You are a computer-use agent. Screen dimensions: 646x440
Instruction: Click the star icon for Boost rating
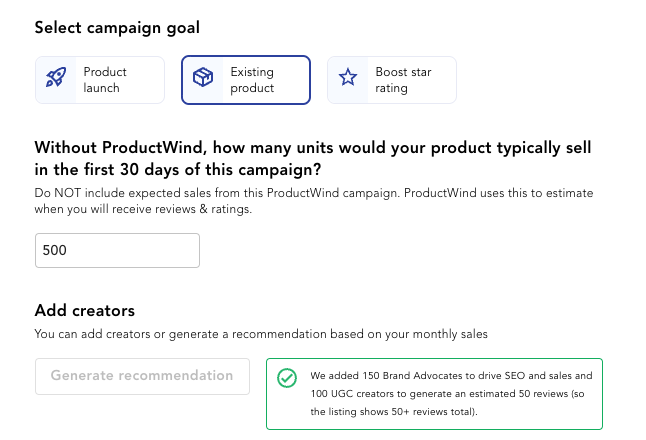[348, 77]
